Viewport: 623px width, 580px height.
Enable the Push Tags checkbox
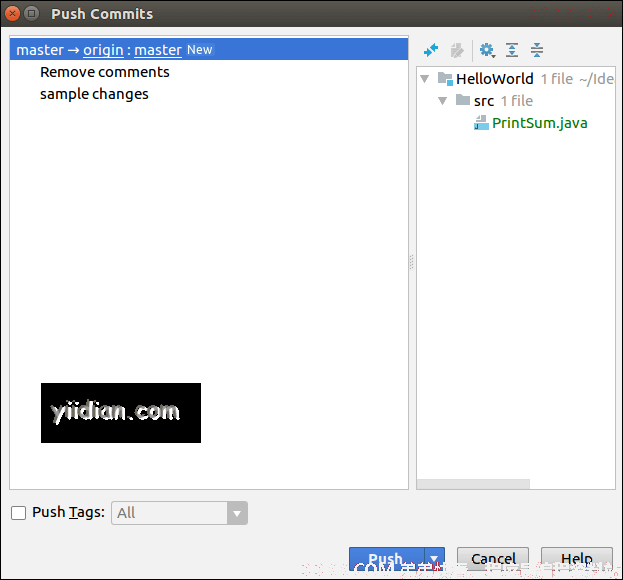tap(18, 512)
